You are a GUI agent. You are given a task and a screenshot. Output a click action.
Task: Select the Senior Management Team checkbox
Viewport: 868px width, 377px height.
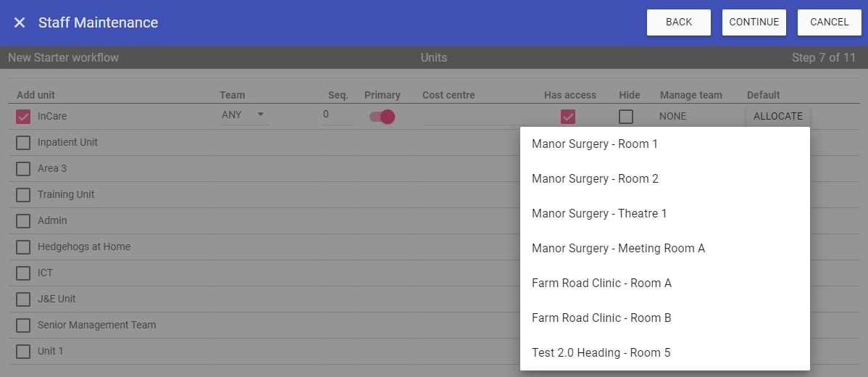[23, 326]
